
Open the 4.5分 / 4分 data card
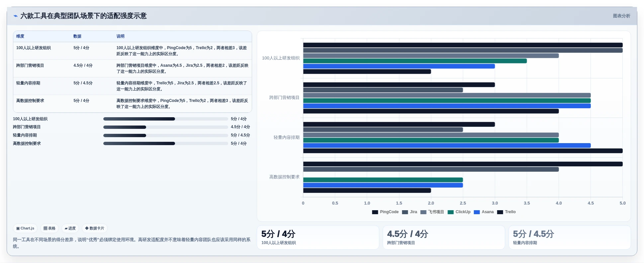pos(444,237)
